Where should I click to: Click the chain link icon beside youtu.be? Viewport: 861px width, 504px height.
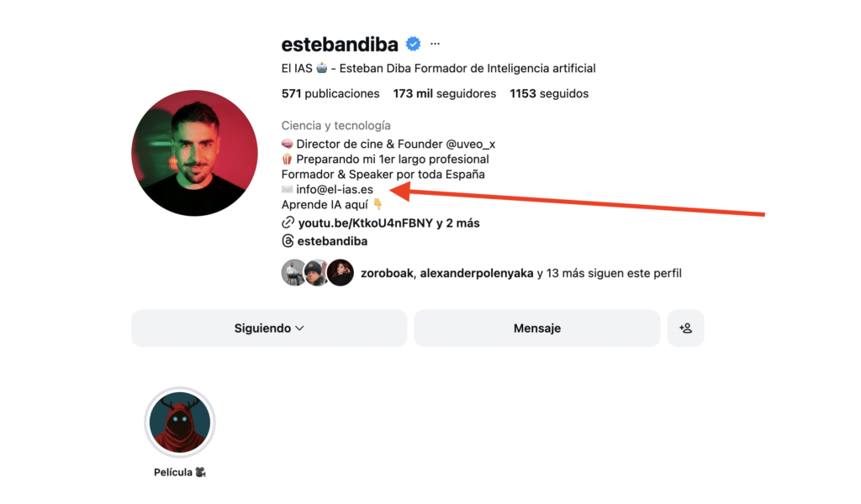[288, 223]
